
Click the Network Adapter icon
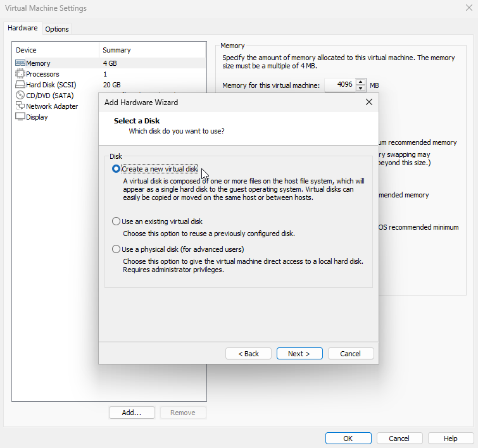pos(20,106)
